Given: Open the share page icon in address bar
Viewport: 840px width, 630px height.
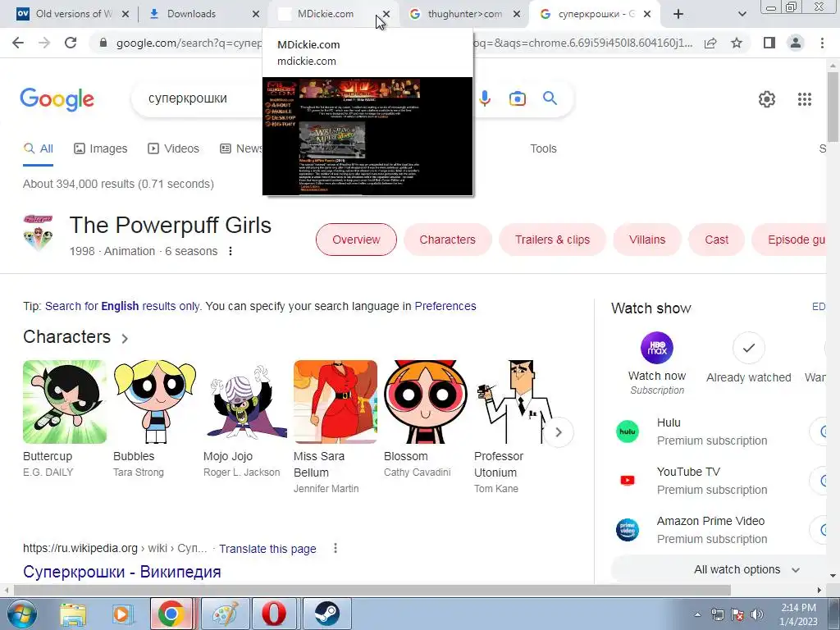Looking at the screenshot, I should (x=710, y=43).
